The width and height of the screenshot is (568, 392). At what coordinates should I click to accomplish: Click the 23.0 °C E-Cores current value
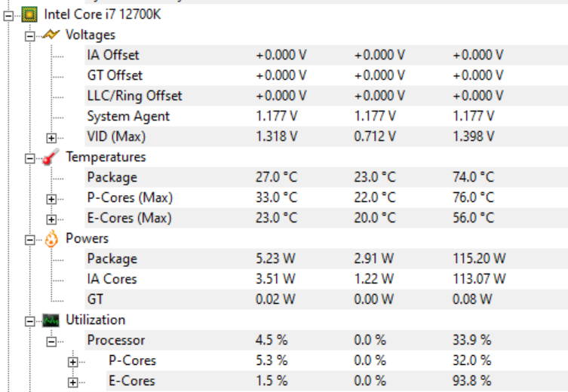276,218
